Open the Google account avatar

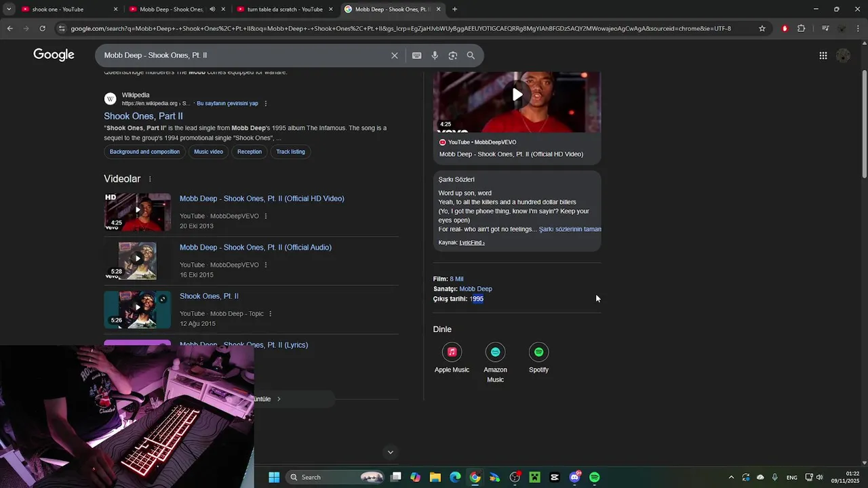(844, 56)
